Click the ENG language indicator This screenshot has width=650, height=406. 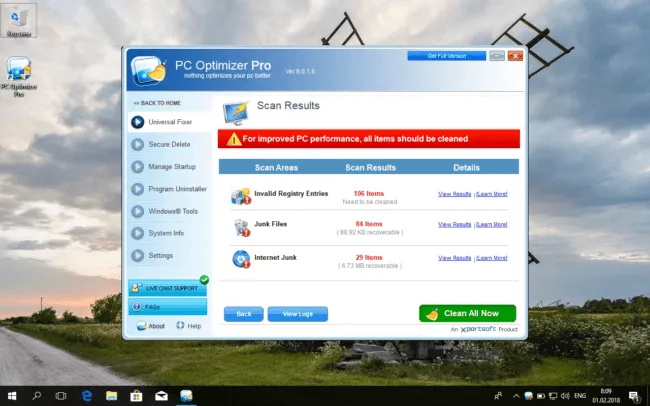pyautogui.click(x=580, y=396)
